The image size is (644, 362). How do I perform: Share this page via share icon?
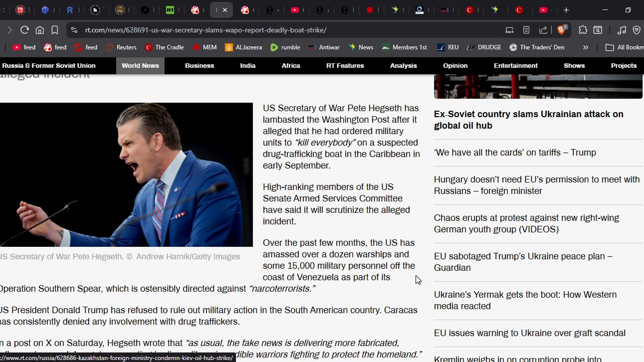[x=543, y=30]
